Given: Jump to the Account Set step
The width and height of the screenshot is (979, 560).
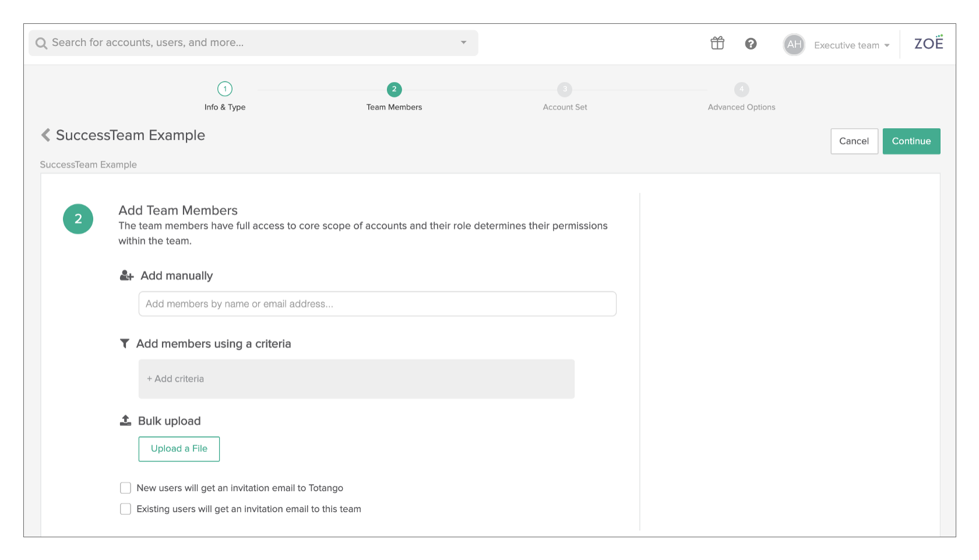Looking at the screenshot, I should 565,96.
